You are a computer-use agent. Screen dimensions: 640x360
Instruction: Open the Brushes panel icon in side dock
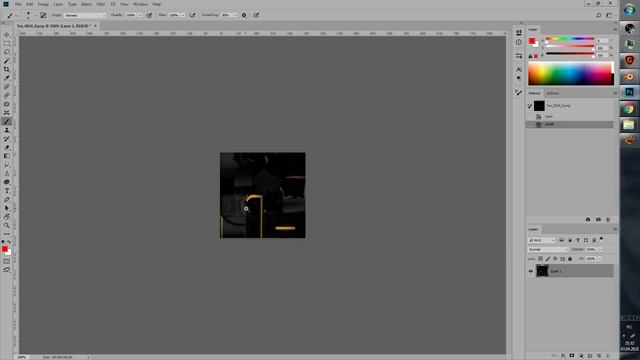click(519, 93)
